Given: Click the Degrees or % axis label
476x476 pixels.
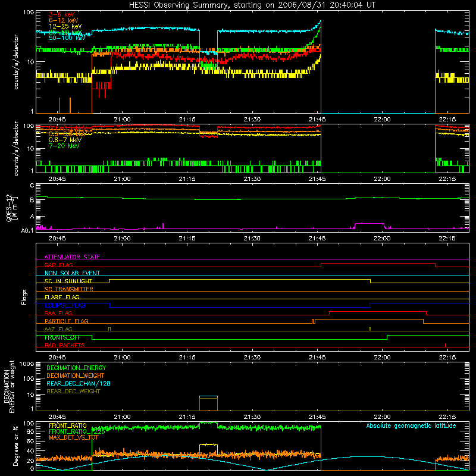Looking at the screenshot, I should pyautogui.click(x=15, y=446).
